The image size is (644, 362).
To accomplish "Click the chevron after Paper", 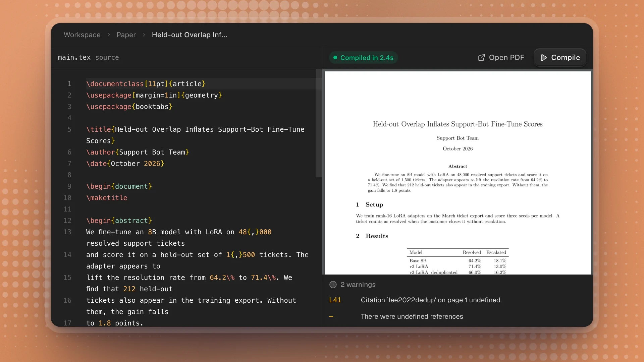I will 144,35.
